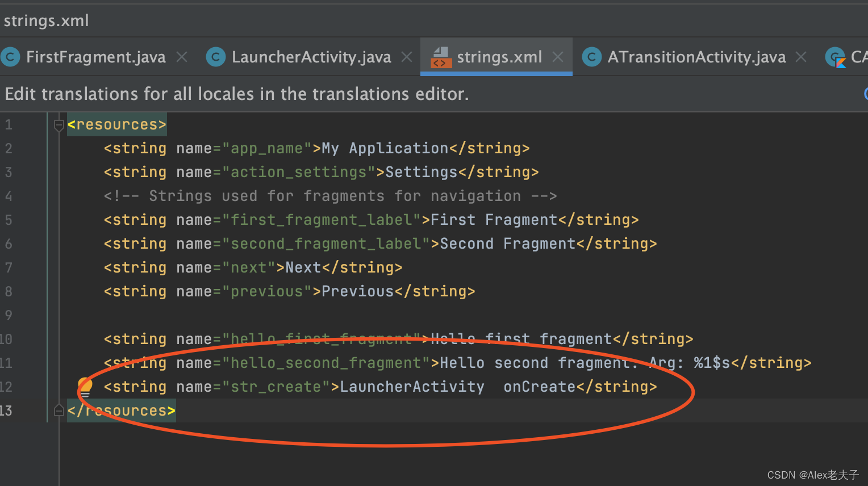868x486 pixels.
Task: Close the LauncherActivity.java tab
Action: tap(406, 57)
